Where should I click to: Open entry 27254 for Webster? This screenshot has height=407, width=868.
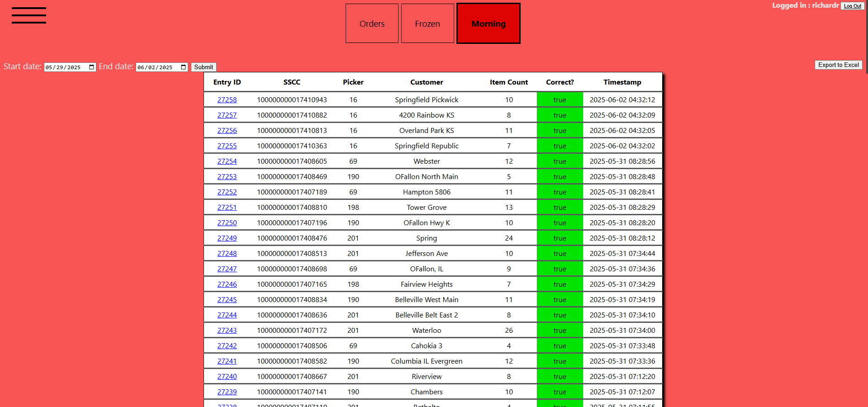pos(227,161)
